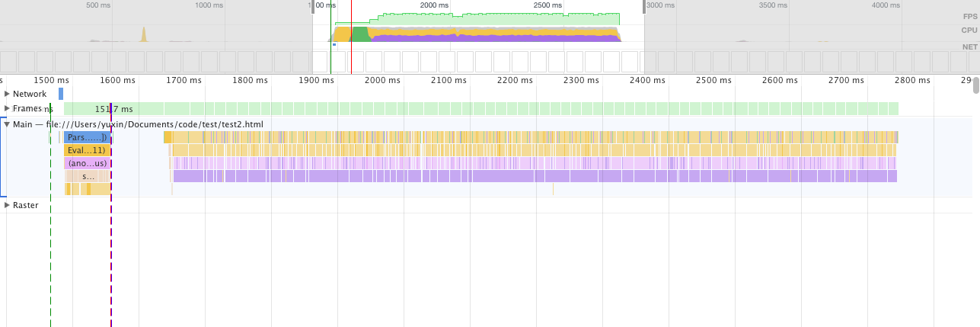Select the beige 's...' call block

[87, 176]
